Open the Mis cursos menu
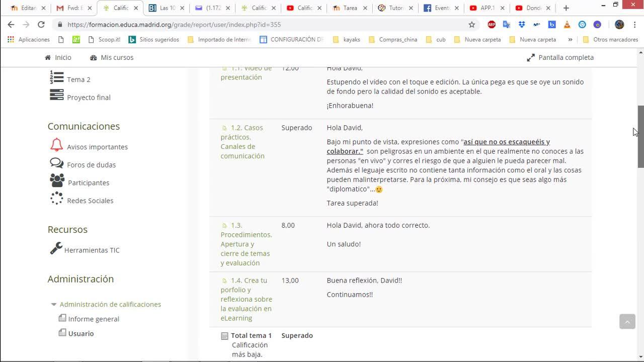The width and height of the screenshot is (644, 362). coord(112,57)
